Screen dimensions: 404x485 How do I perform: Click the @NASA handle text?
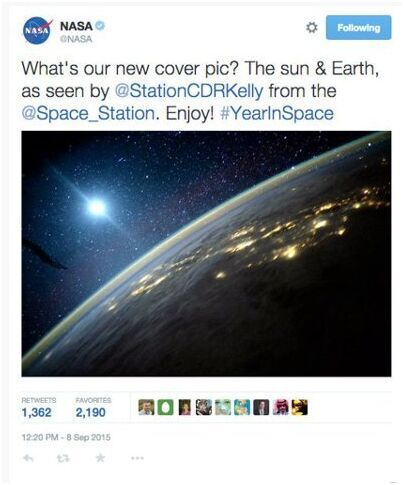(76, 39)
